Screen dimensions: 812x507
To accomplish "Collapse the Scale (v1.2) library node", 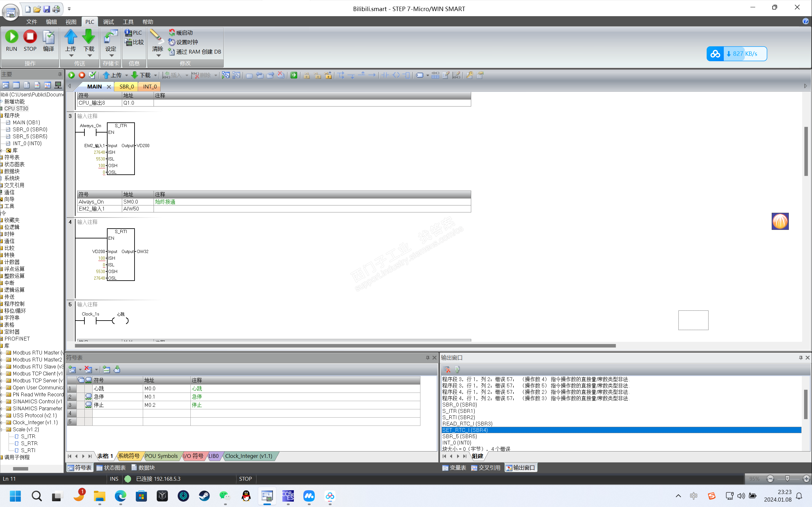I will coord(2,429).
